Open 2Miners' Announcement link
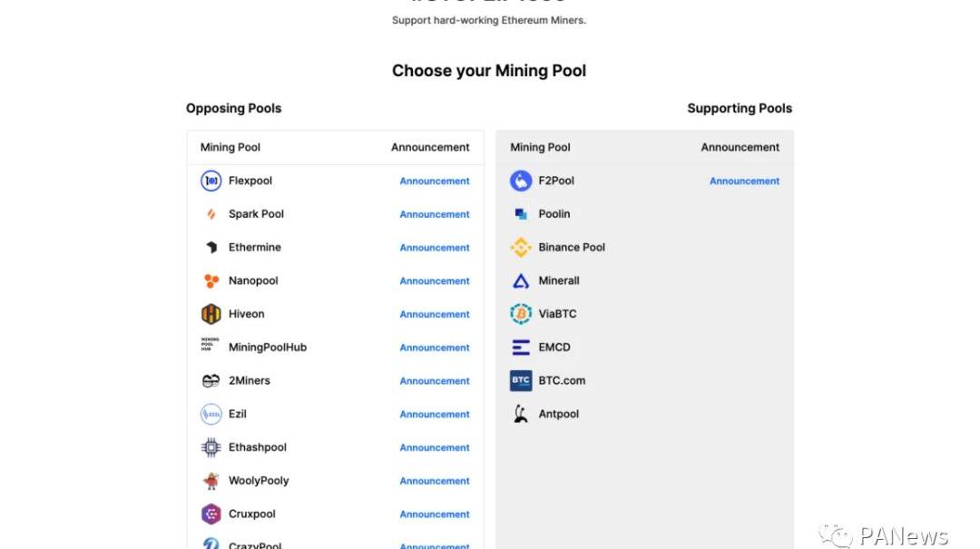The width and height of the screenshot is (980, 549). click(x=435, y=381)
